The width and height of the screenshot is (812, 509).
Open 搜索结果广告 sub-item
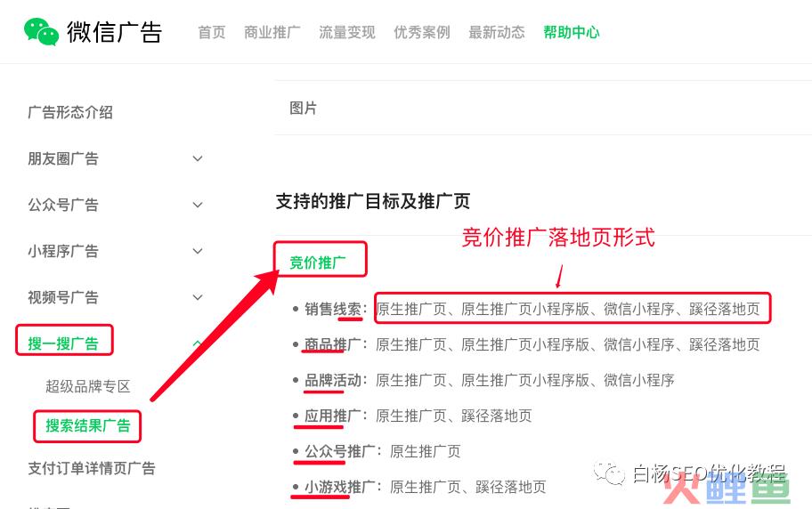(x=88, y=425)
